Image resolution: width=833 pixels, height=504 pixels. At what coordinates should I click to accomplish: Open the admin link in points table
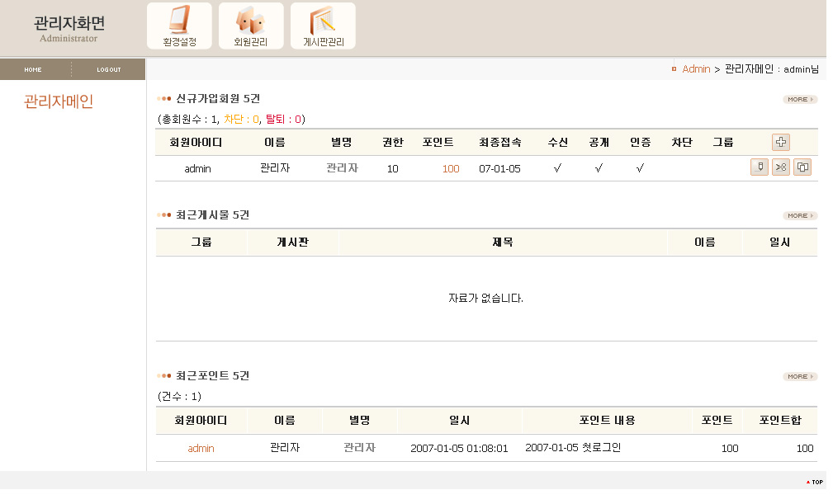point(201,448)
